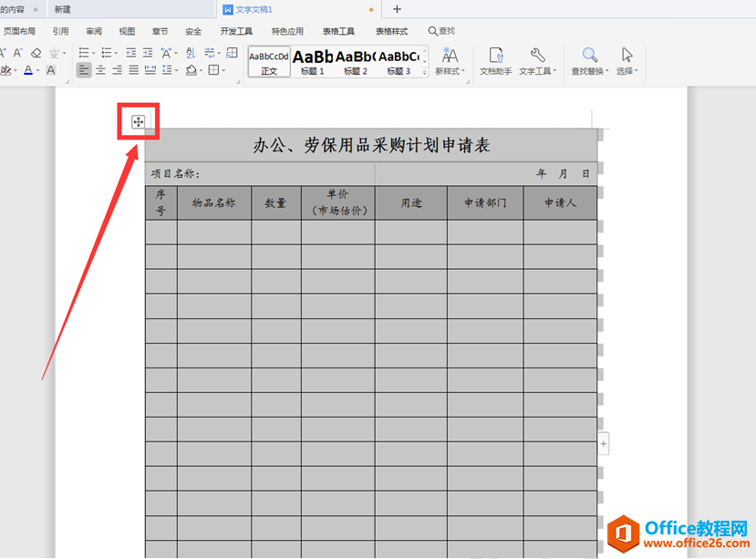Open paragraph marks dropdown arrow
The image size is (756, 559).
[x=219, y=53]
